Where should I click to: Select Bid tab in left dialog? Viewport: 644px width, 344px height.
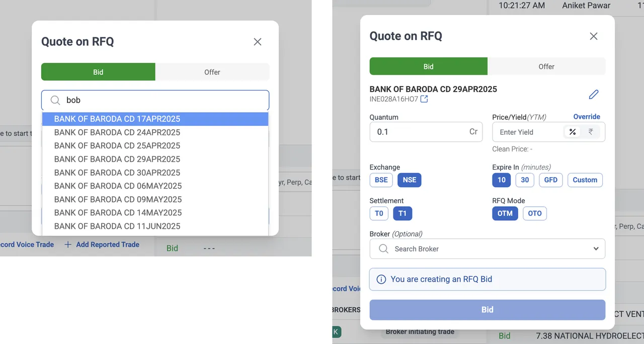[98, 72]
